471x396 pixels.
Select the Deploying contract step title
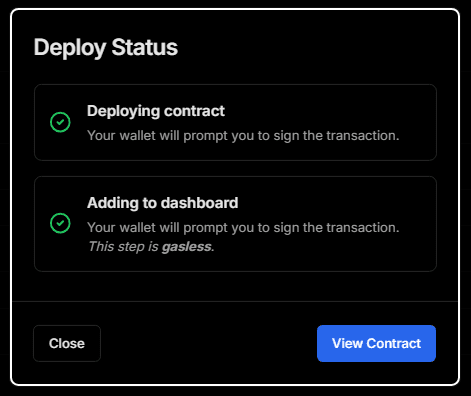pos(156,111)
